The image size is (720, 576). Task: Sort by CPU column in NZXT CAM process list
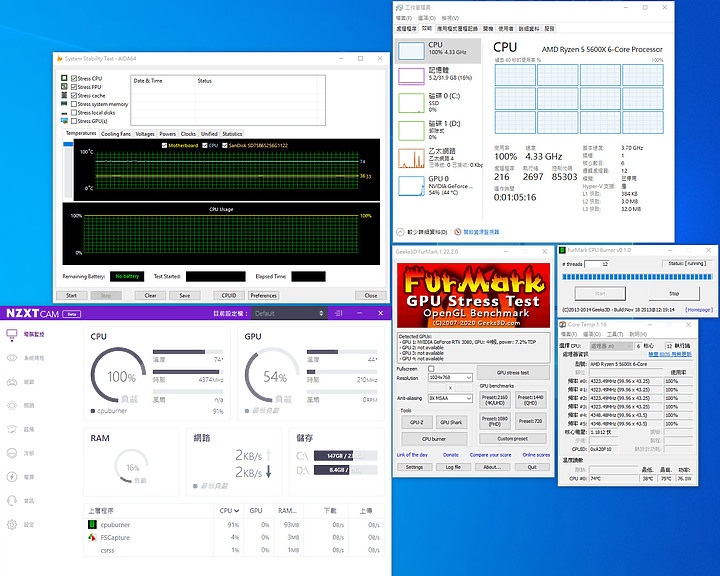coord(229,510)
